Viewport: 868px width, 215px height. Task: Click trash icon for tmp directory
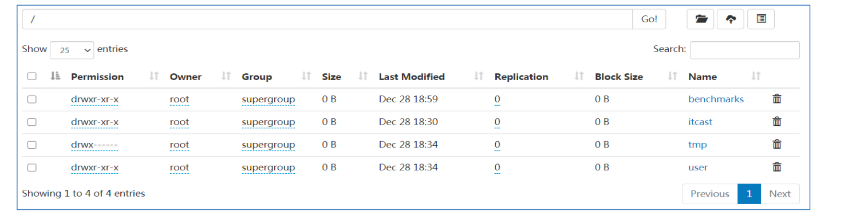pos(777,144)
